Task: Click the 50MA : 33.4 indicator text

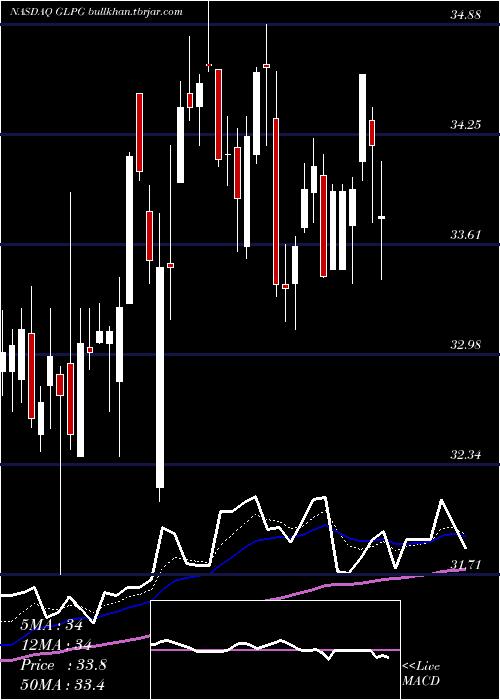Action: point(62,685)
